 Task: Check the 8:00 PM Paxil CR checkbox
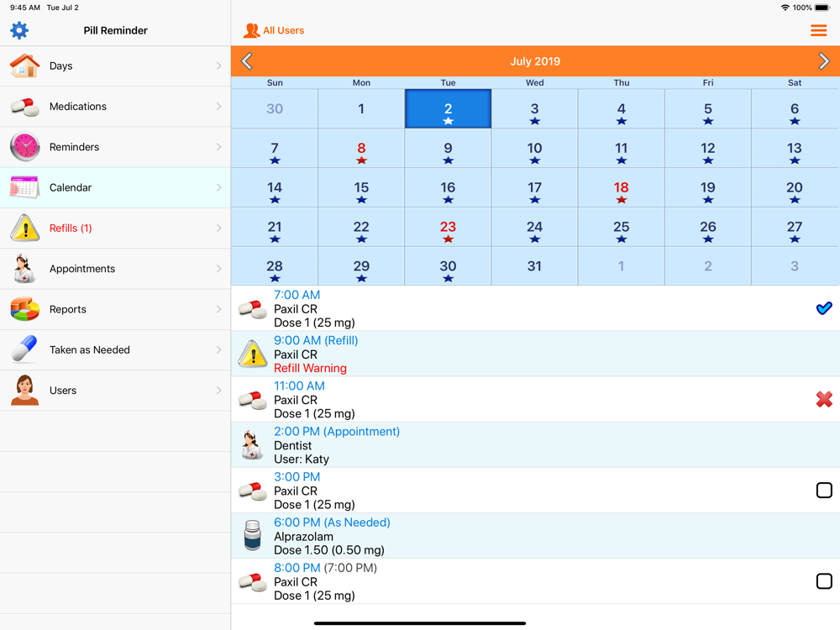[824, 581]
